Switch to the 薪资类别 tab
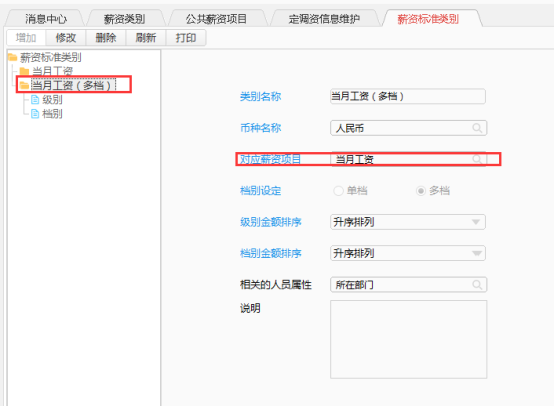This screenshot has width=554, height=406. (x=125, y=19)
